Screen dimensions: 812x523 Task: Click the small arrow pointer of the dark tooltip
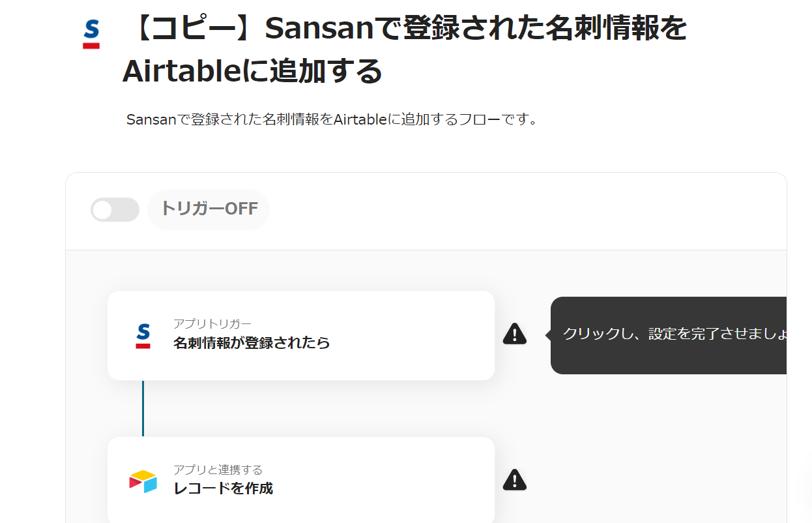[x=548, y=335]
